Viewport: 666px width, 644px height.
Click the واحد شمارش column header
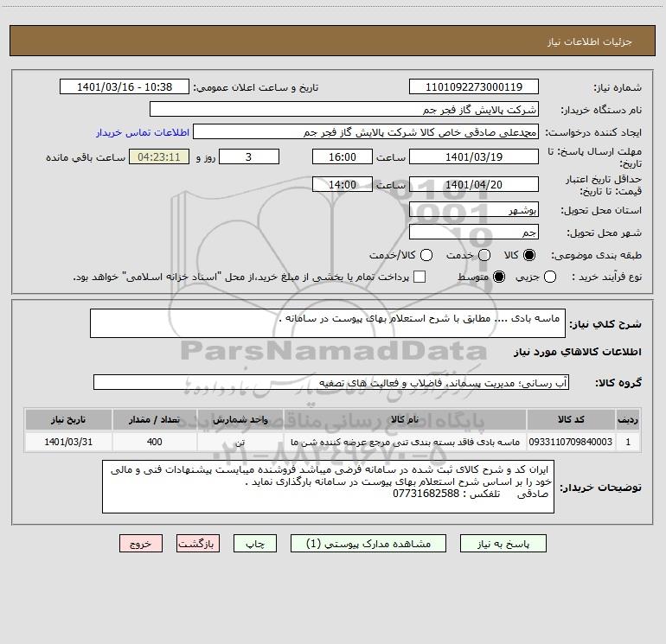click(x=240, y=419)
